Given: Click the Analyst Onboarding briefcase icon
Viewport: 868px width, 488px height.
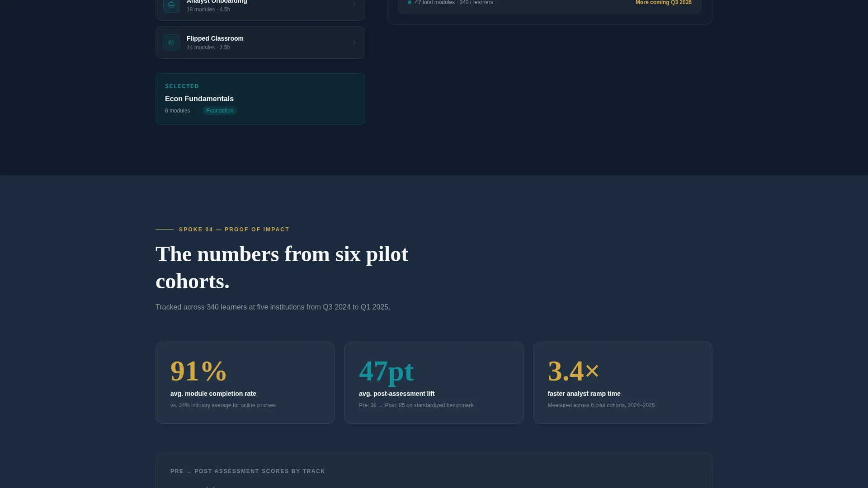Looking at the screenshot, I should coord(171,5).
